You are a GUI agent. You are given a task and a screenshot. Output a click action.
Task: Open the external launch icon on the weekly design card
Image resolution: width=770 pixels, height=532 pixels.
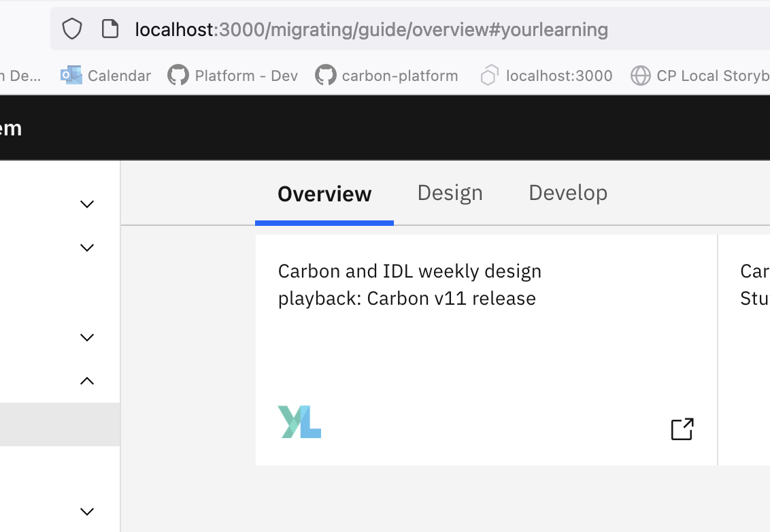click(x=682, y=429)
